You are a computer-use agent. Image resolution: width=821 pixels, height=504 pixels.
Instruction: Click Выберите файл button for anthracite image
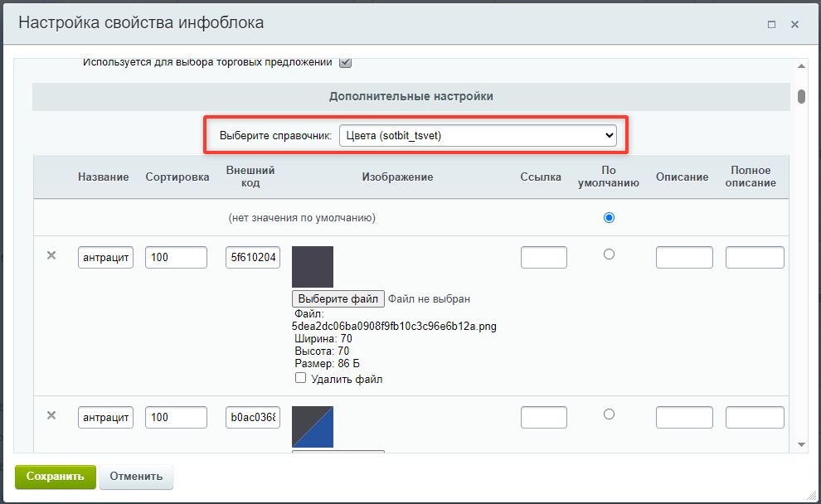(338, 299)
